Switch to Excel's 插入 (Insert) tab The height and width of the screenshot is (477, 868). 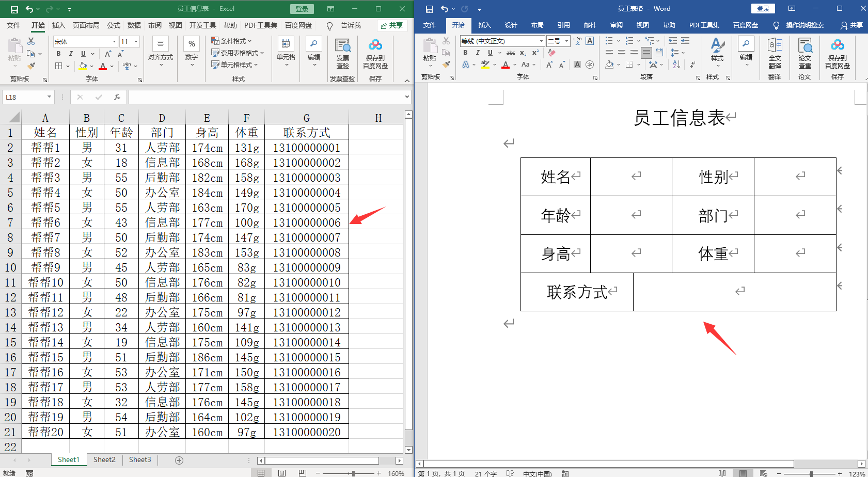pos(59,25)
